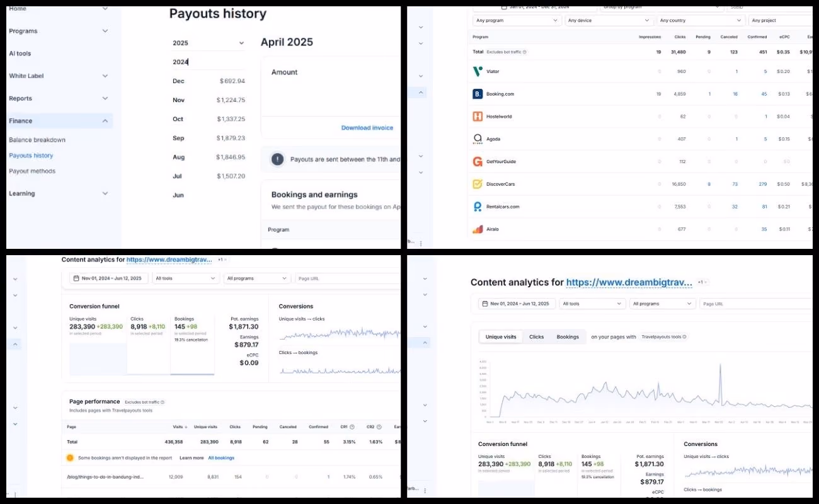Open +1 dropdown beside link in the chart panel
This screenshot has height=504, width=819.
tap(701, 282)
